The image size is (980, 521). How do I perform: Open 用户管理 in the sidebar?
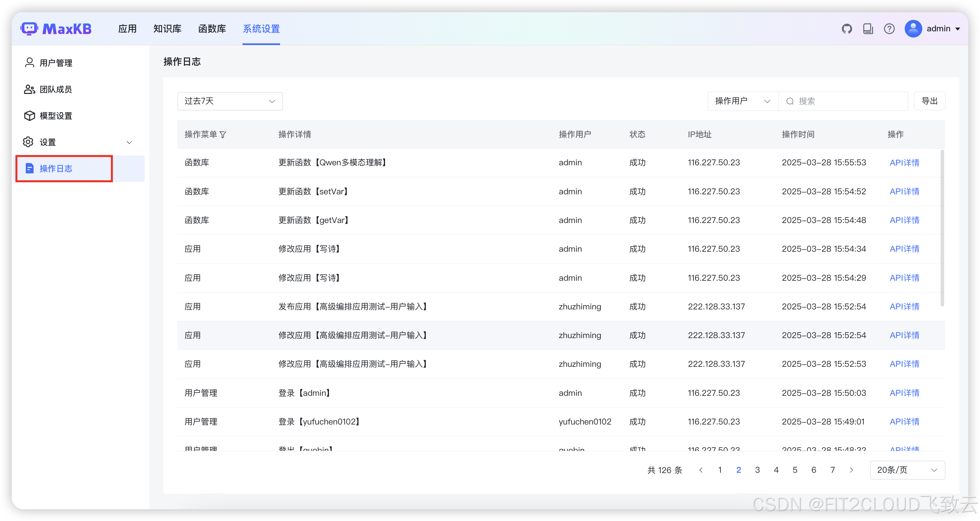(x=56, y=63)
